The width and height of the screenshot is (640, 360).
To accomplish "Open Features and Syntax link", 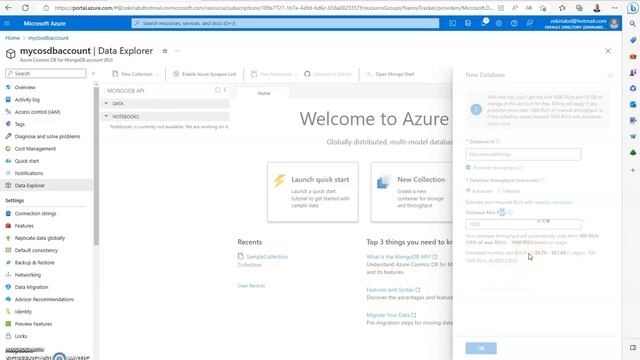I will [393, 290].
